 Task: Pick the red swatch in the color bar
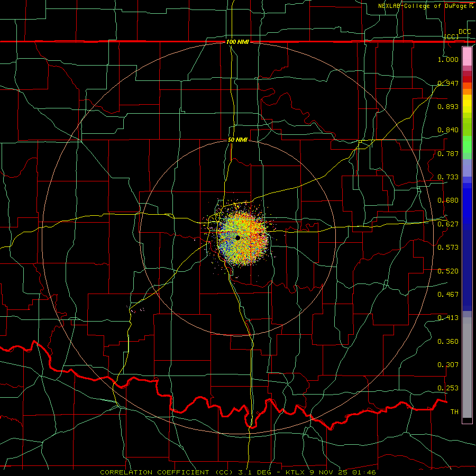click(467, 79)
